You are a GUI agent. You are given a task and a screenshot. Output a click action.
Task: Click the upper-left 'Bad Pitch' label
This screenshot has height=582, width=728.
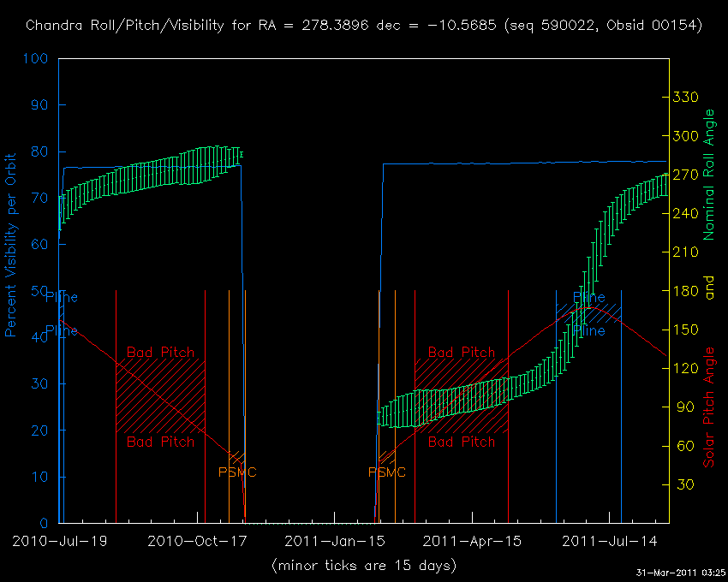coord(160,353)
